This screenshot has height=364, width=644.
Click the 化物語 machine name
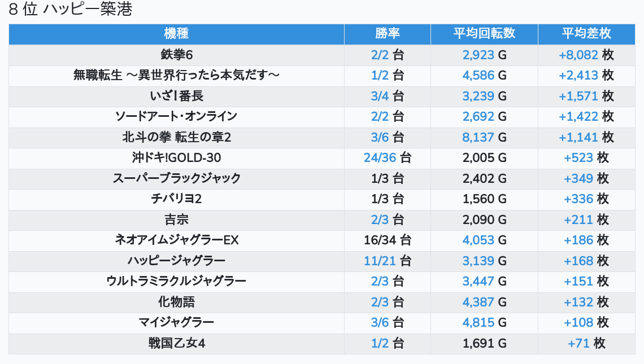[176, 302]
